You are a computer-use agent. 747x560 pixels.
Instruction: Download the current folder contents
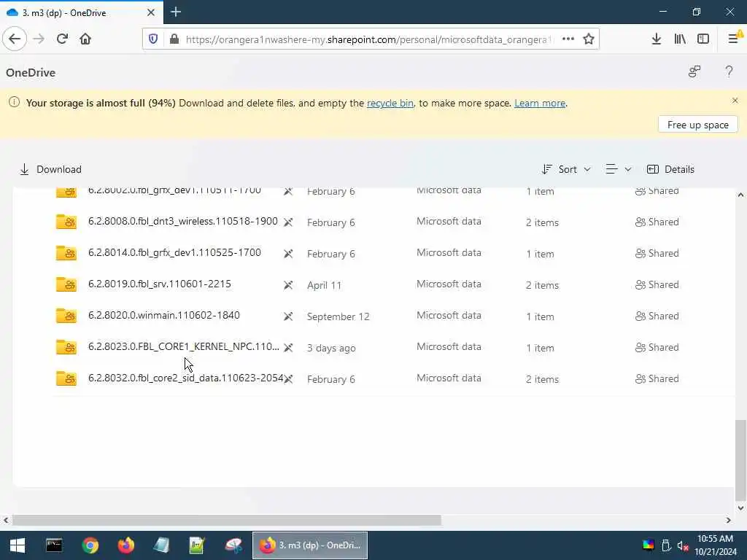point(50,169)
